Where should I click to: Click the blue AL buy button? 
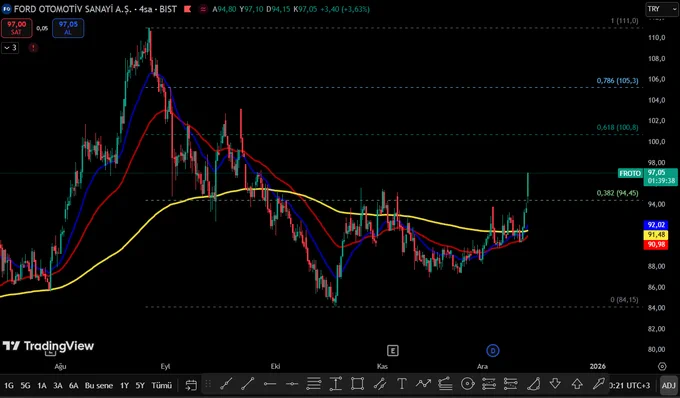(x=68, y=28)
